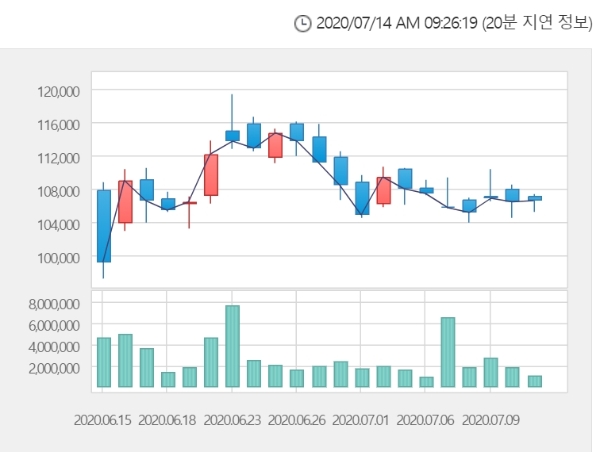The image size is (600, 452).
Task: Click the volume bar at 2020.06.18
Action: [168, 379]
